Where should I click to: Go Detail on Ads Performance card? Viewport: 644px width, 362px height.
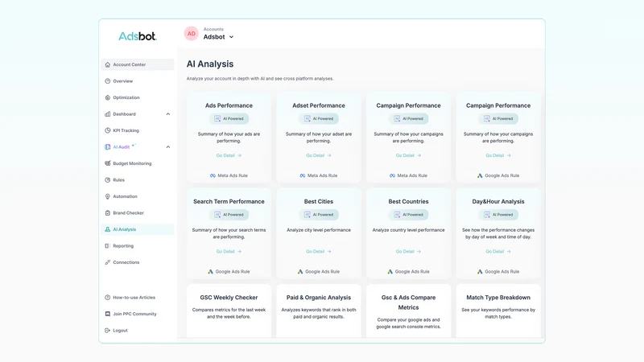[229, 155]
